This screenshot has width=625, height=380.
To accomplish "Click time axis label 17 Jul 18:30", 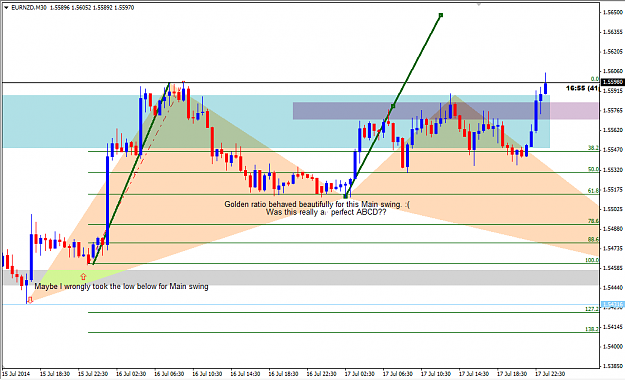I will 511,374.
